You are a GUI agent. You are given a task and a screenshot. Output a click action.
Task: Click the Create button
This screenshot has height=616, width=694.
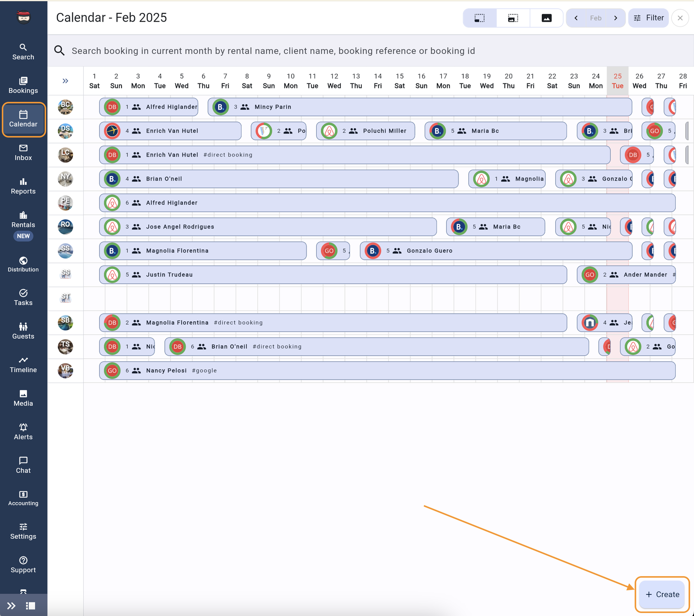(662, 594)
